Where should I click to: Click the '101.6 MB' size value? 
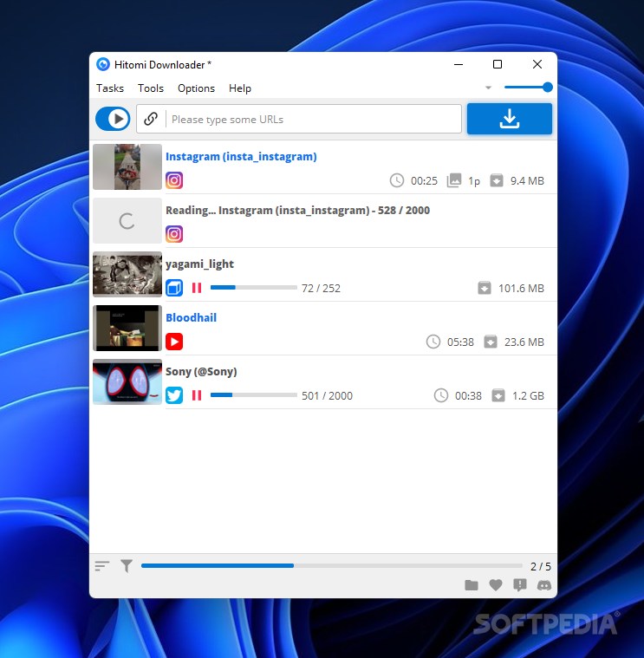pos(521,289)
